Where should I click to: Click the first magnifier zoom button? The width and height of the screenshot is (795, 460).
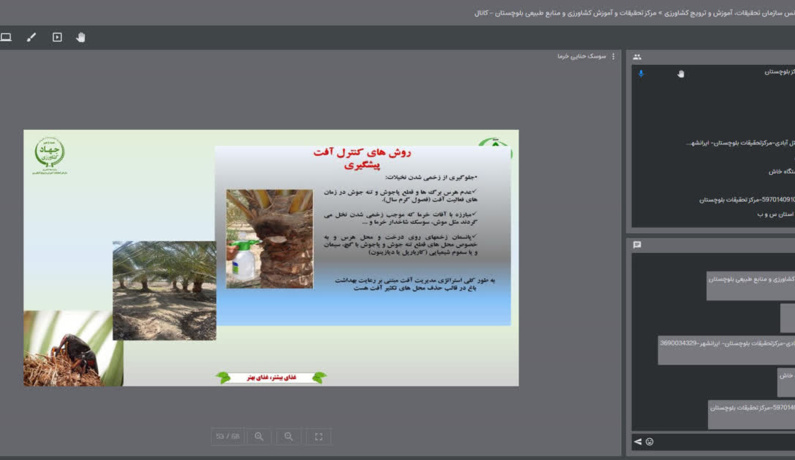(259, 437)
